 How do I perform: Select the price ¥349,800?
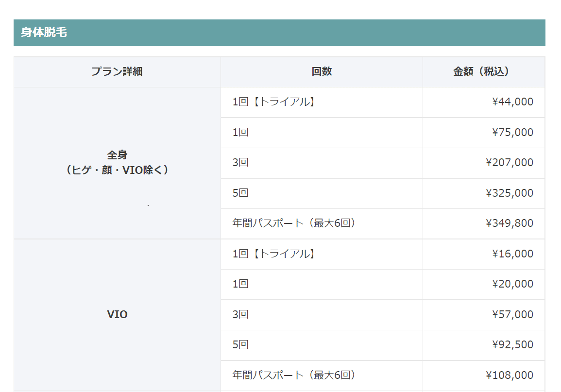point(510,223)
